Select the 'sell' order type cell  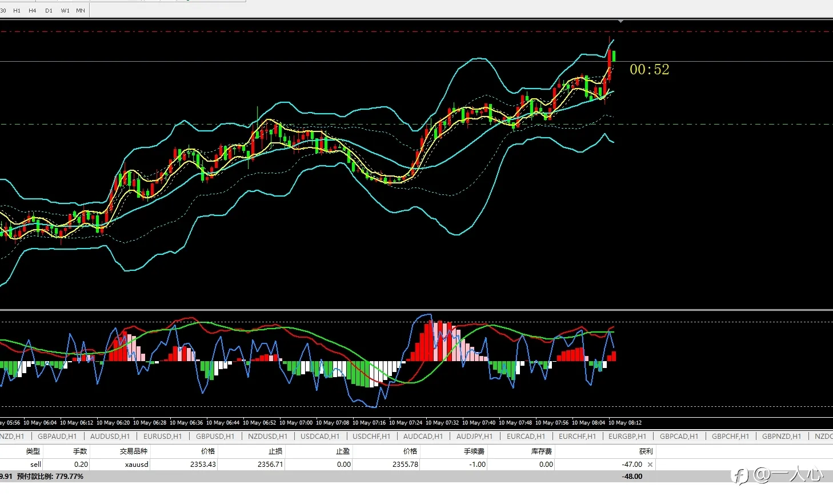35,465
